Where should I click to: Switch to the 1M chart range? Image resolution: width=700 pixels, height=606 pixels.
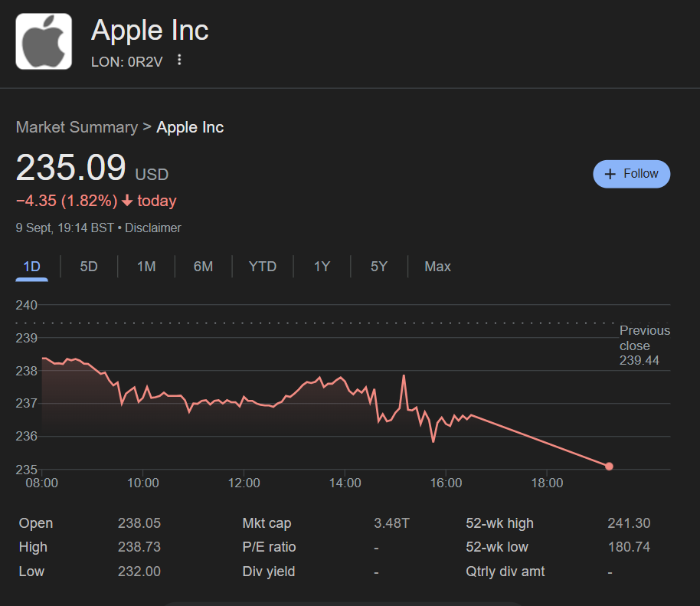click(x=146, y=267)
